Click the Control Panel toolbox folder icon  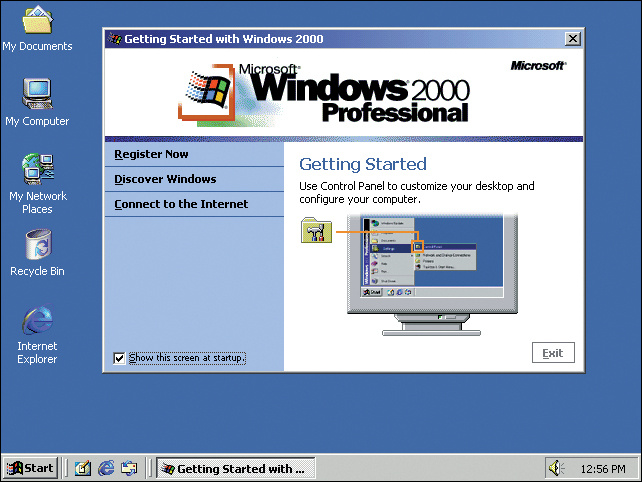click(316, 231)
